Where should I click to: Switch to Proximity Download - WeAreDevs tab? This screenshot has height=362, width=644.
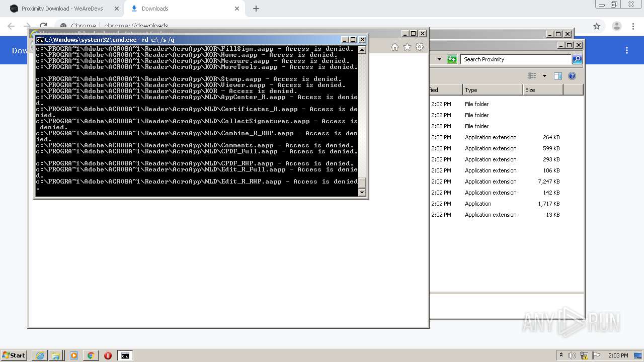pos(62,9)
